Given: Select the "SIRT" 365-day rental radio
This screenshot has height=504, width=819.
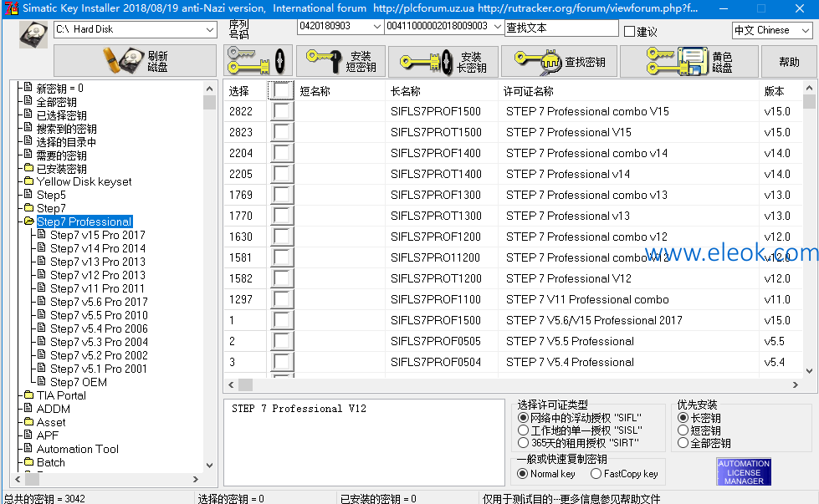Looking at the screenshot, I should tap(523, 443).
